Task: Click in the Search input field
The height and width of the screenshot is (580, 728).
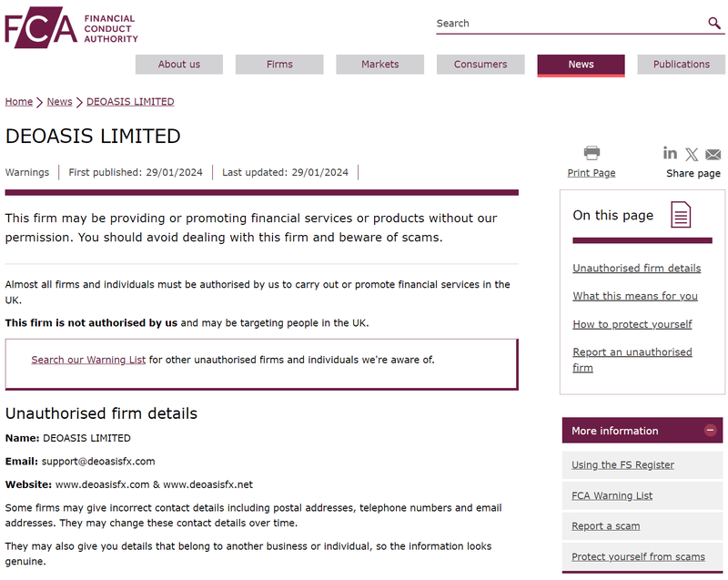Action: click(x=571, y=24)
